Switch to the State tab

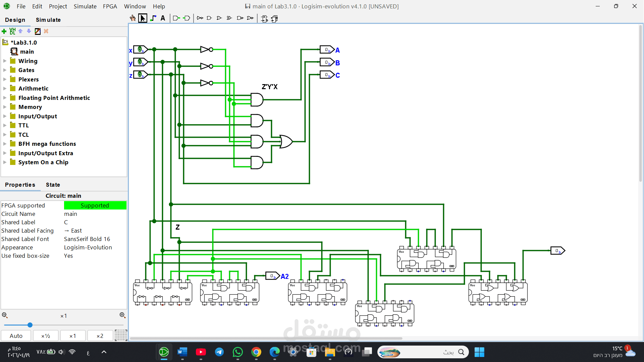pyautogui.click(x=53, y=185)
